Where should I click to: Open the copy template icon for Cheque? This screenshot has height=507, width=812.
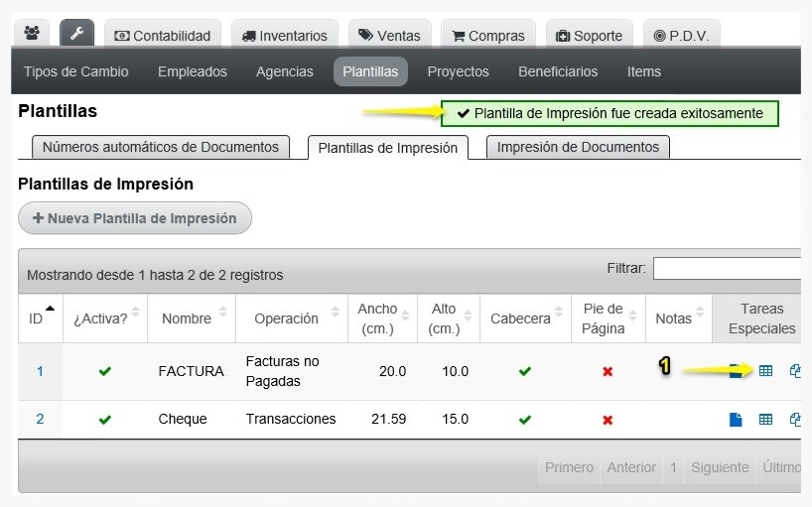795,419
